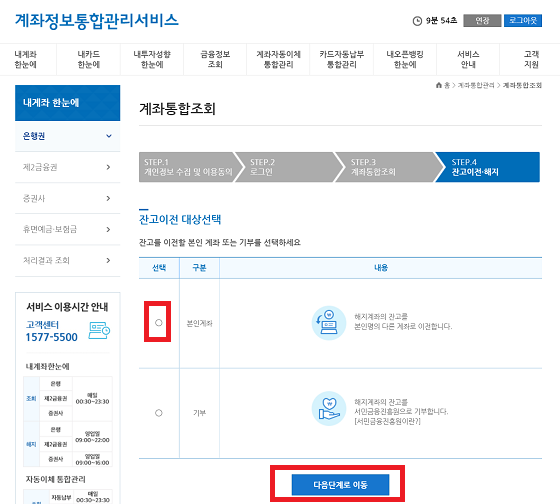Open the 카드자동납부 통합관리 menu
560x504 pixels.
(342, 59)
